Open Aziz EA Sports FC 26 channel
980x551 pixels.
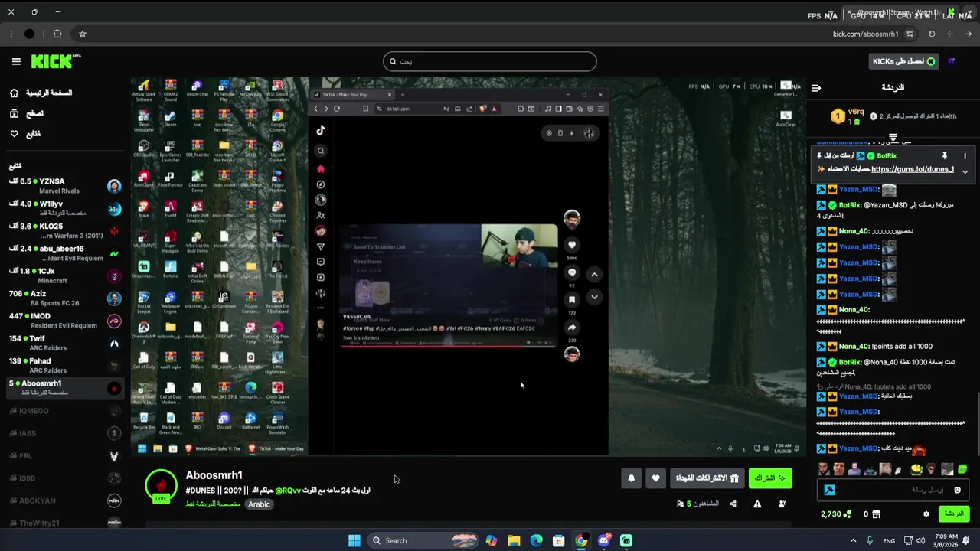[x=65, y=298]
